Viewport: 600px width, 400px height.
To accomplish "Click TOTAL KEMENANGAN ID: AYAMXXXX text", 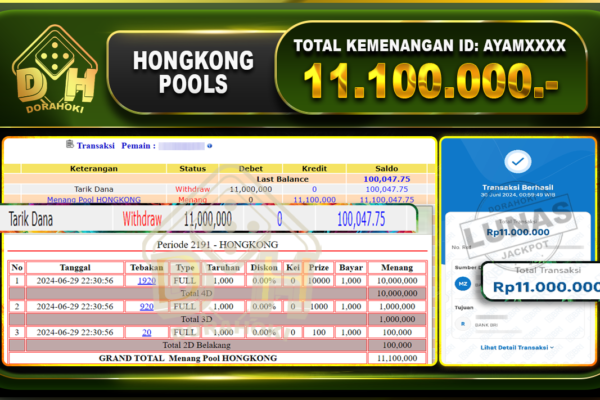I will tap(430, 46).
